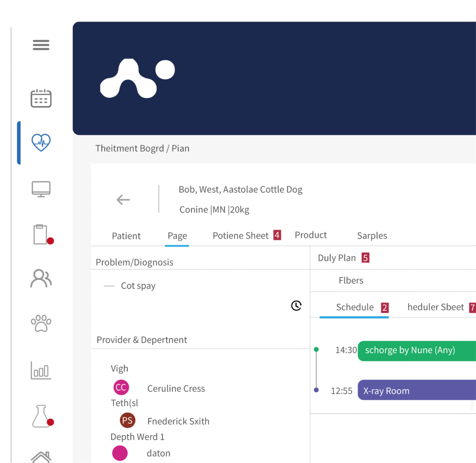Open the hamburger menu in sidebar
Screen dimensions: 476x463
click(x=41, y=45)
